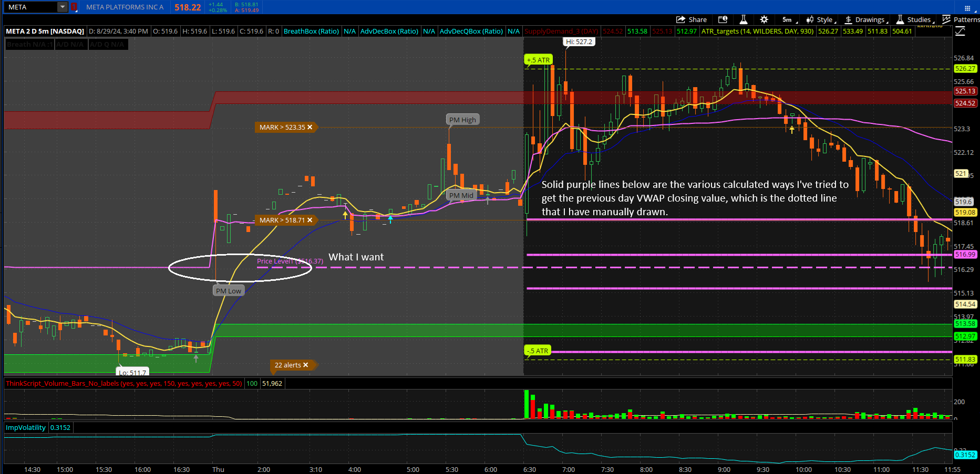980x474 pixels.
Task: Open the quote details card icon
Action: (x=723, y=19)
